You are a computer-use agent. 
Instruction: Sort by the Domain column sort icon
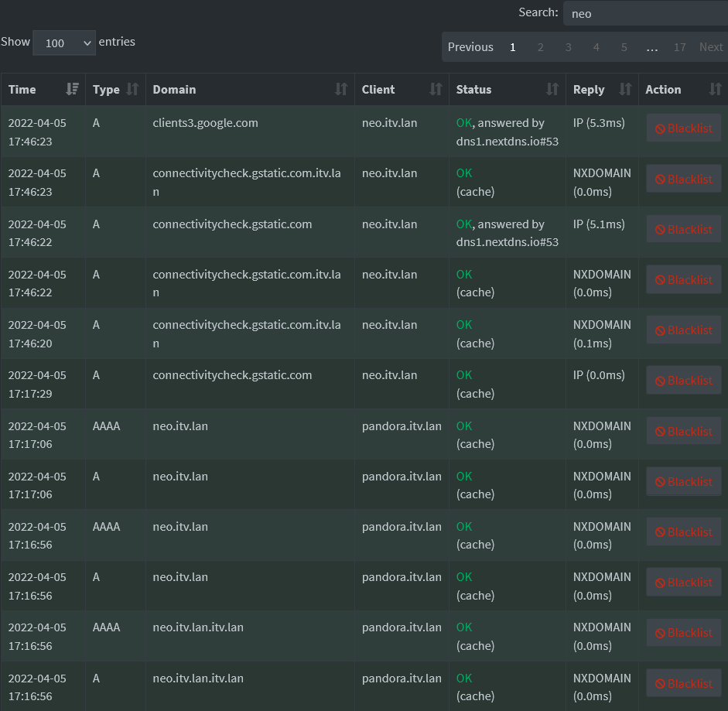point(343,89)
